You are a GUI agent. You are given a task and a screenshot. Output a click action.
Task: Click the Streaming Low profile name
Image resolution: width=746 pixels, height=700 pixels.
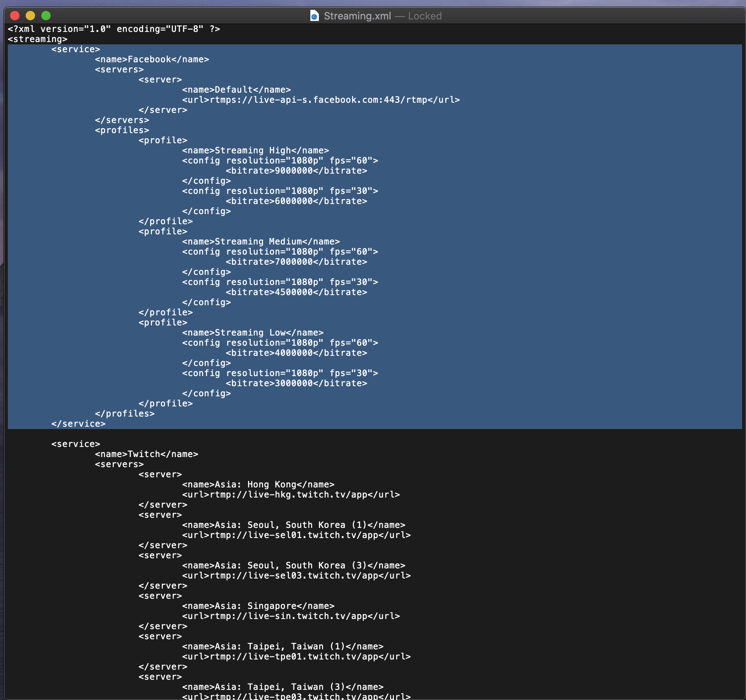(253, 333)
